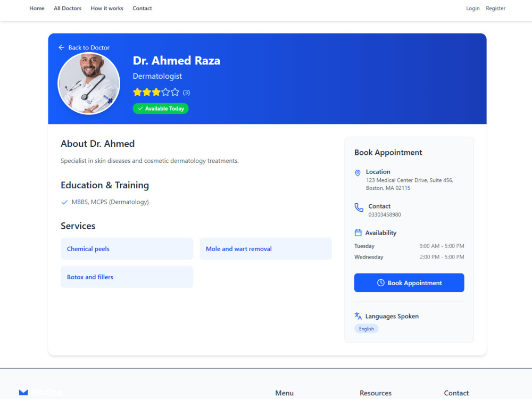Click the calendar icon next to Availability

(358, 233)
